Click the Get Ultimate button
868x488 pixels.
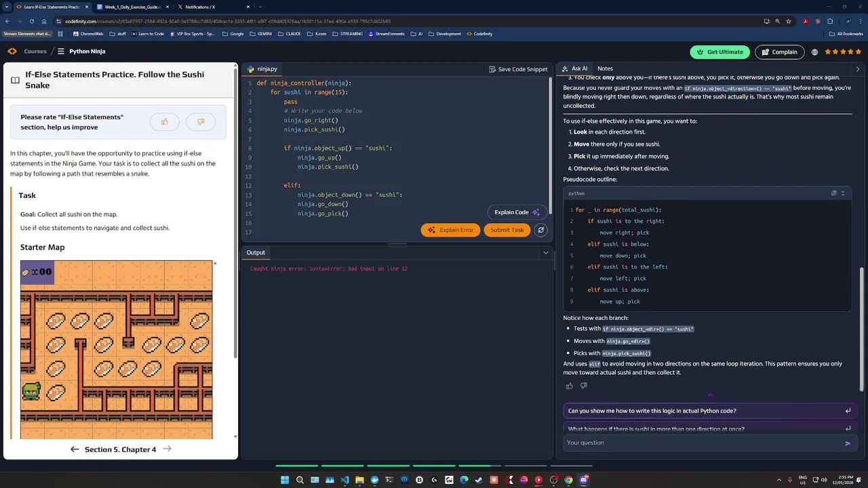[720, 52]
